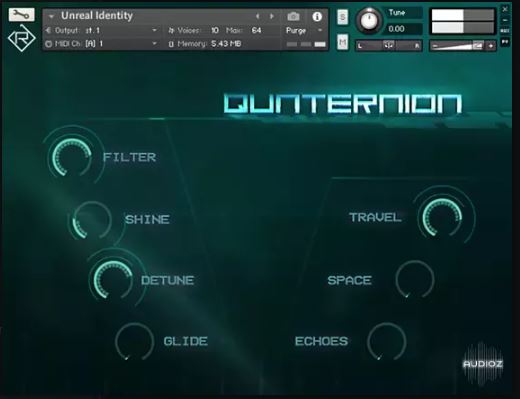Open the wrench edit mode icon
The image size is (520, 399).
click(21, 14)
